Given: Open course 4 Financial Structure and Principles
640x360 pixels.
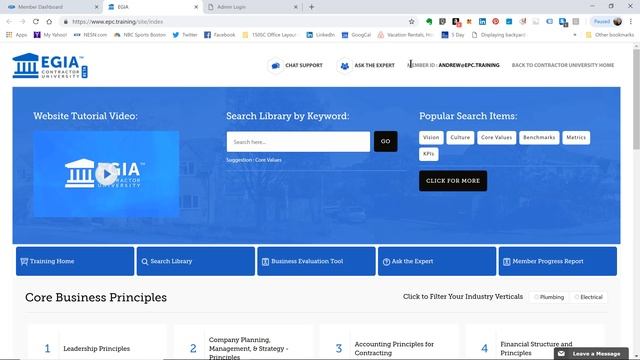Looking at the screenshot, I should click(x=536, y=349).
